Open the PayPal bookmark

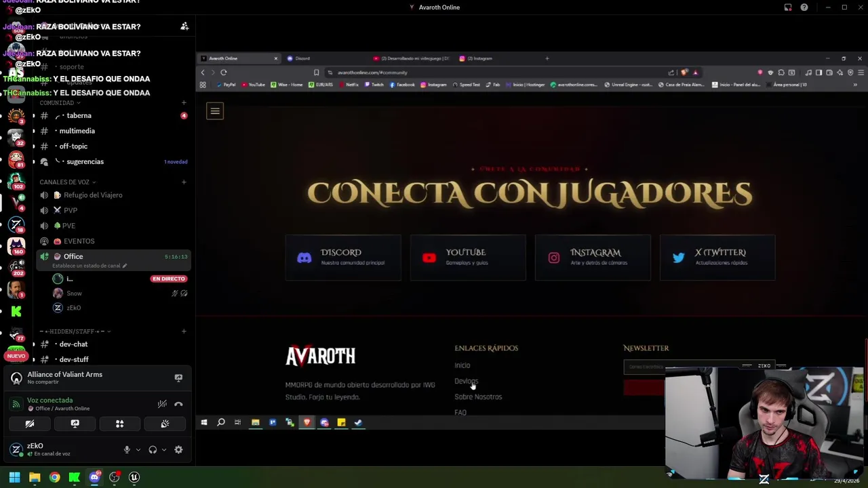[x=226, y=85]
